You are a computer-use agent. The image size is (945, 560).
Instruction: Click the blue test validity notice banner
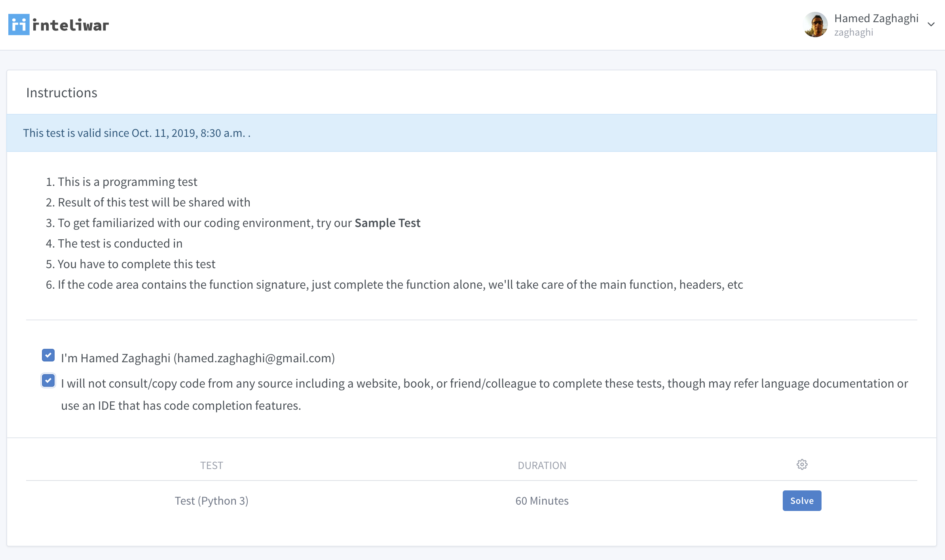pos(471,133)
